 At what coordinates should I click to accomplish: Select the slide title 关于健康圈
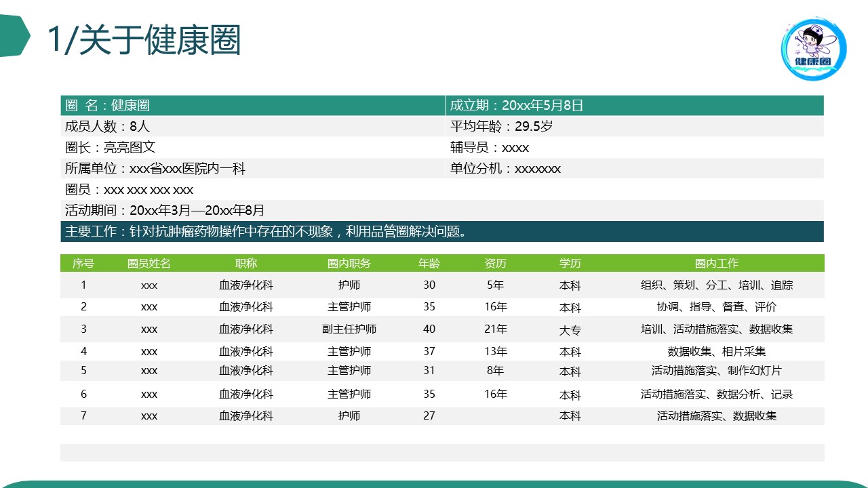pos(144,41)
